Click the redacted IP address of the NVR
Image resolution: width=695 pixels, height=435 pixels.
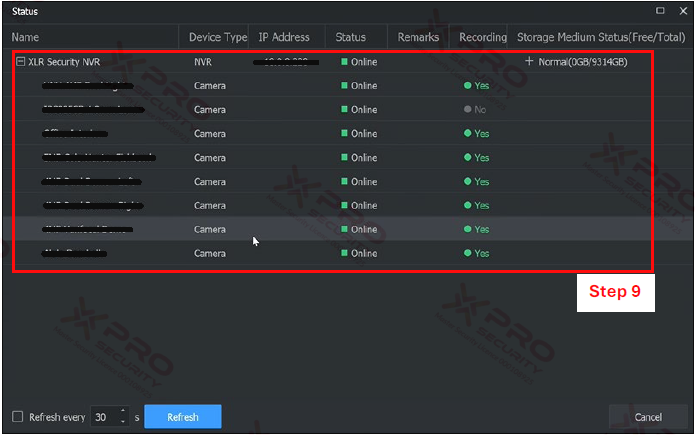coord(286,62)
